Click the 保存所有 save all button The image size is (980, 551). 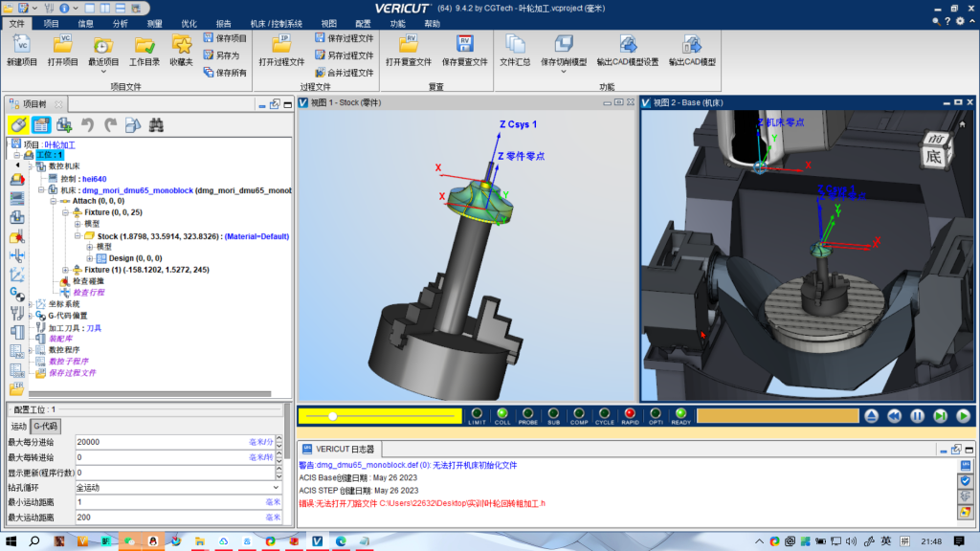(x=225, y=73)
